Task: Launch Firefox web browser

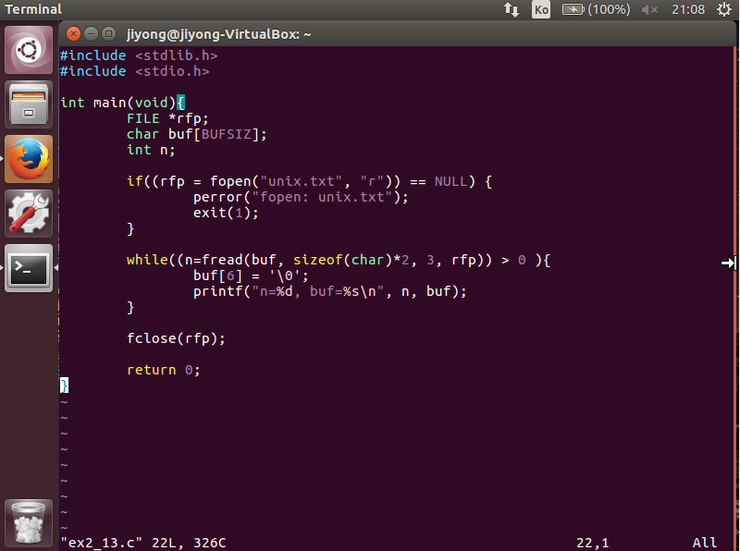Action: (x=29, y=159)
